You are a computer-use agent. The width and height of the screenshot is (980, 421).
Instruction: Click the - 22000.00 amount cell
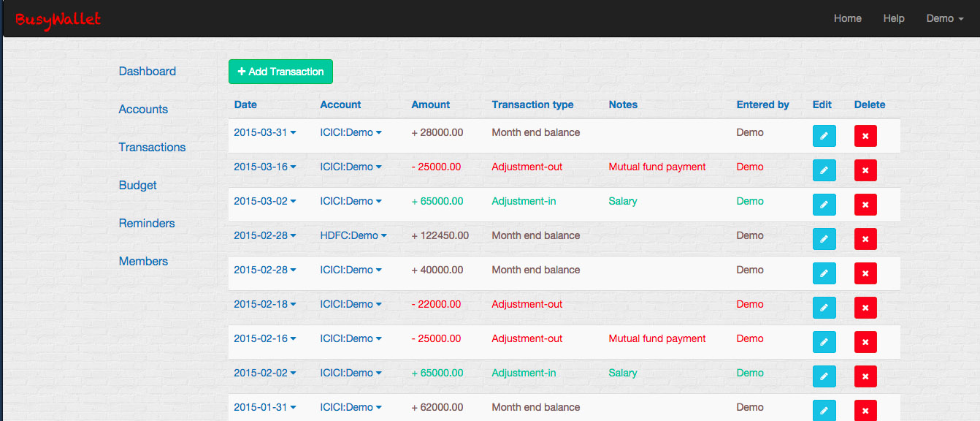(436, 304)
